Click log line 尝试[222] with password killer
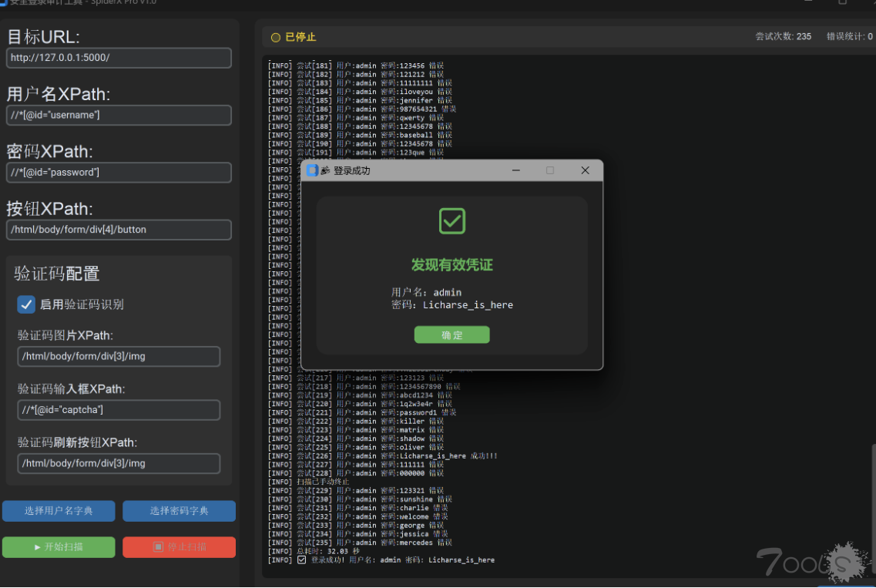Viewport: 876px width, 588px height. click(356, 422)
